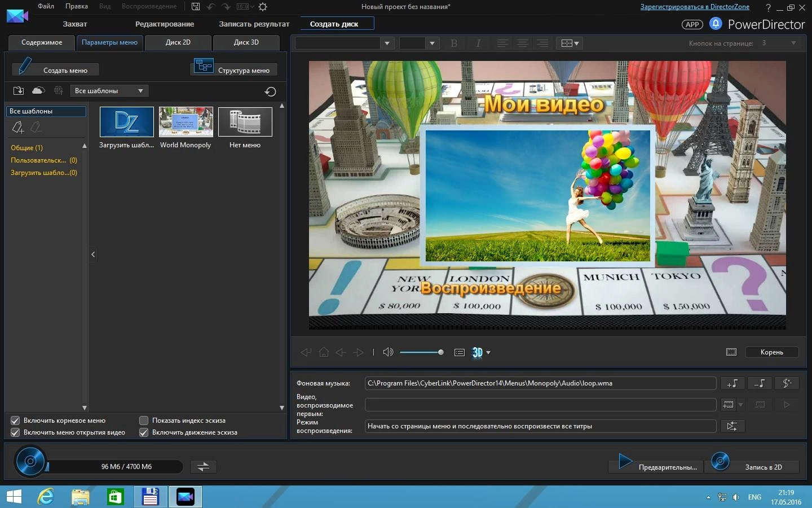Open Internet Explorer from taskbar
Viewport: 812px width, 508px height.
[x=46, y=497]
